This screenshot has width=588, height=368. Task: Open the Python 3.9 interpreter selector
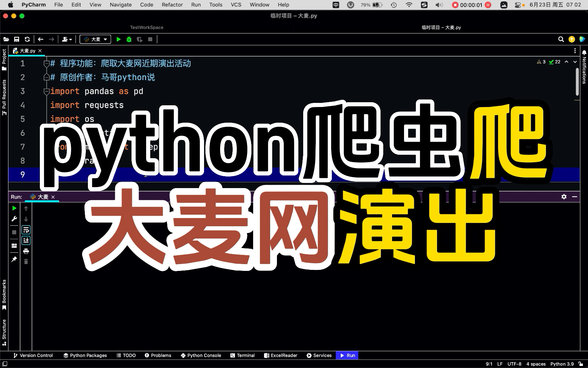point(562,364)
